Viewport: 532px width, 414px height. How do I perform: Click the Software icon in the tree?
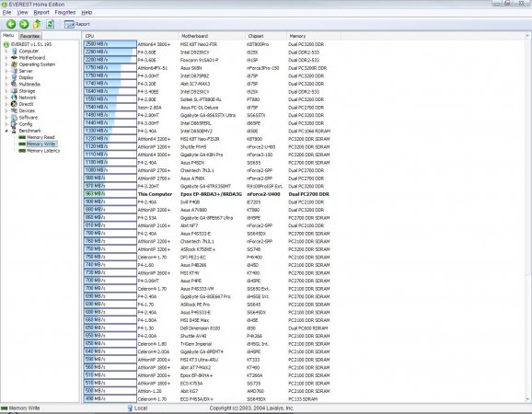(x=14, y=118)
